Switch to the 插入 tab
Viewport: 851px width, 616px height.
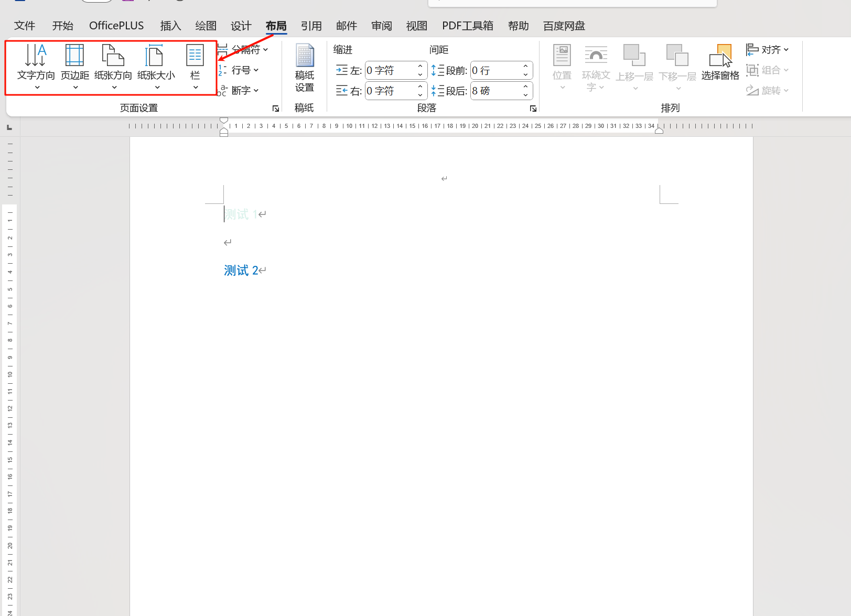pyautogui.click(x=170, y=26)
